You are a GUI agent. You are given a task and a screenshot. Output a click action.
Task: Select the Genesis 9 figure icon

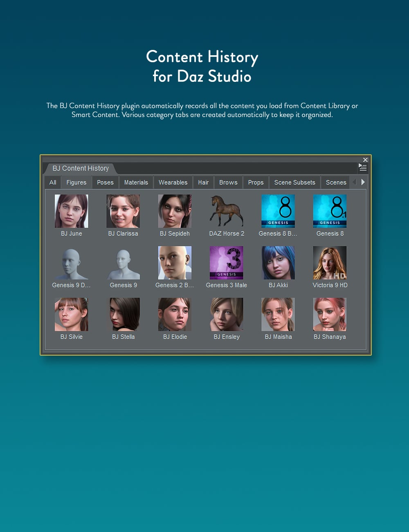123,263
